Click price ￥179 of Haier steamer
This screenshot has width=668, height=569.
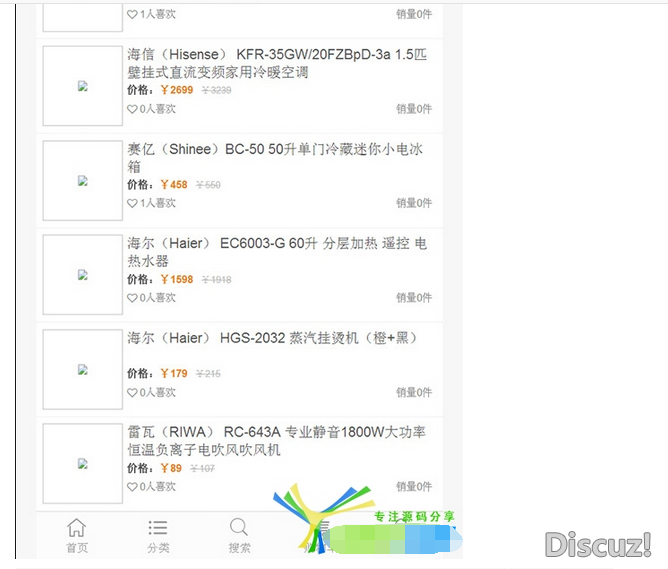click(x=174, y=374)
